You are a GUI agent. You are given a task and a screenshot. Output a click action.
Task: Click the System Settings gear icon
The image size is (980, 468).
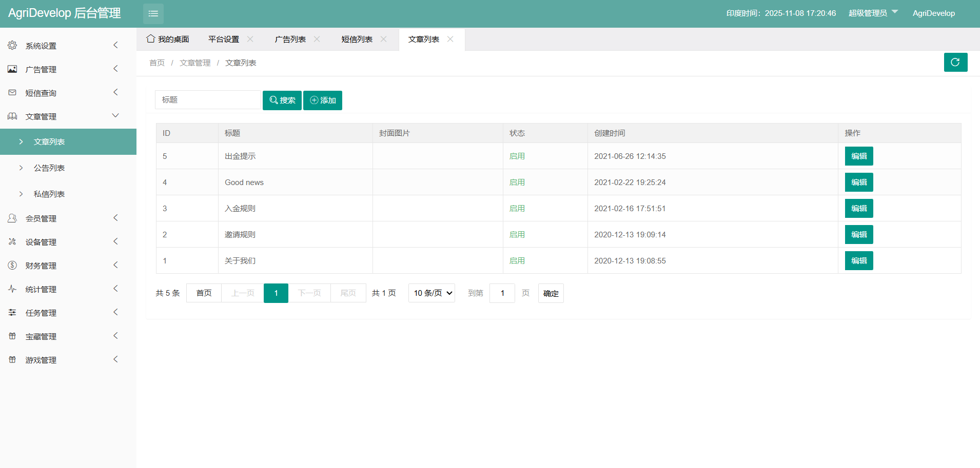[x=12, y=46]
